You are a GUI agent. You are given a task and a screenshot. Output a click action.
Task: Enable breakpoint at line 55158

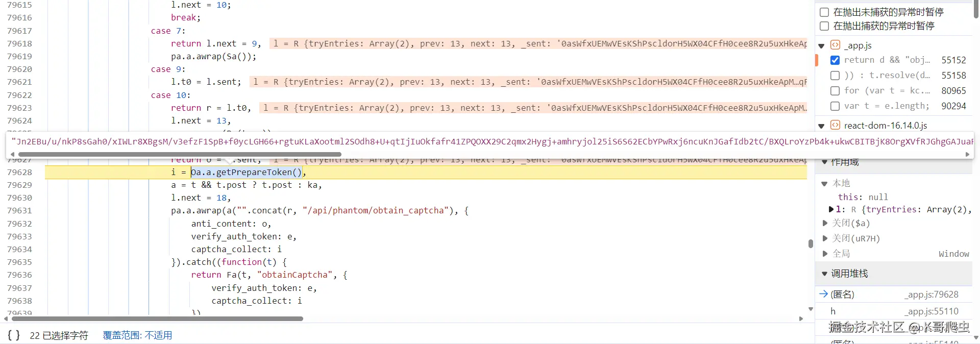pos(835,76)
